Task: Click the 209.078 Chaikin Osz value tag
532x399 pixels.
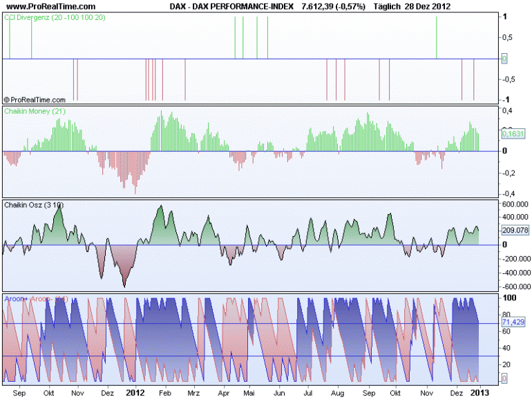Action: [515, 230]
